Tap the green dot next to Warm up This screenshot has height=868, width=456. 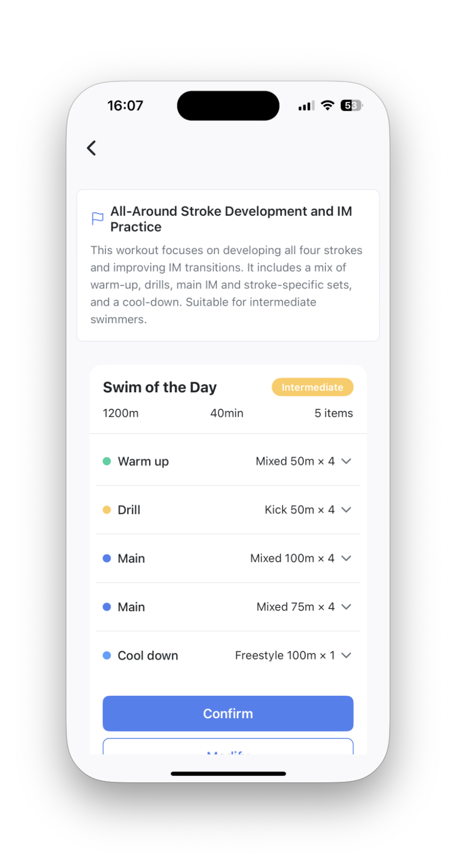[x=107, y=461]
